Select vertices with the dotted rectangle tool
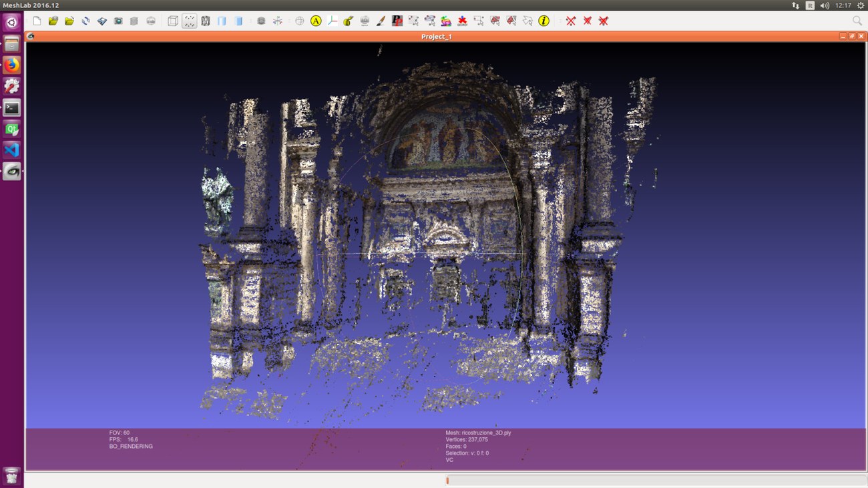The height and width of the screenshot is (488, 868). point(479,21)
